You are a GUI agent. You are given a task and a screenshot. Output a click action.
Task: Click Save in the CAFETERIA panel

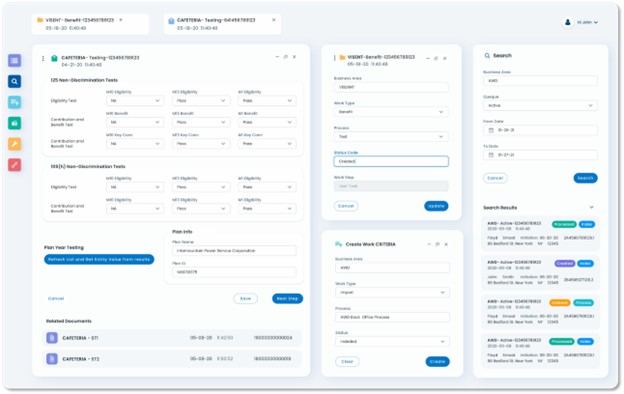(x=246, y=298)
